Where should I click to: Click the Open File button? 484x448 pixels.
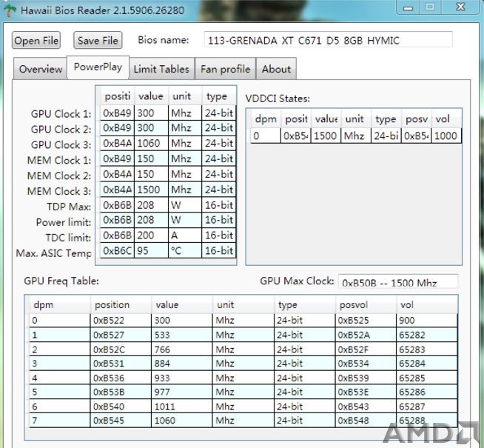[x=36, y=41]
